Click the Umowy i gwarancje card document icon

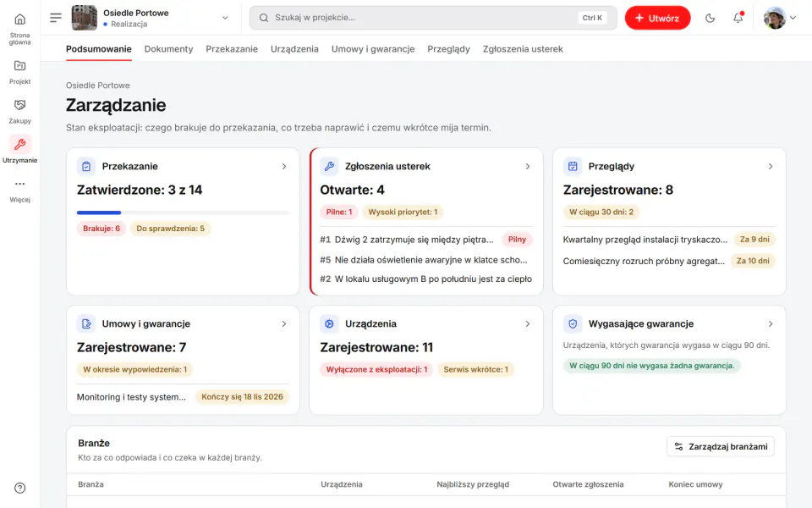[x=86, y=324]
